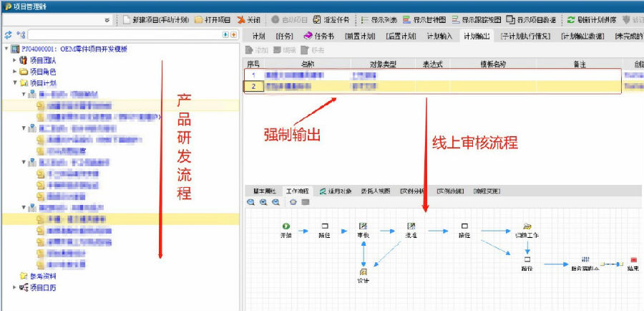
Task: Expand the 项目日历 tree node
Action: pos(15,287)
